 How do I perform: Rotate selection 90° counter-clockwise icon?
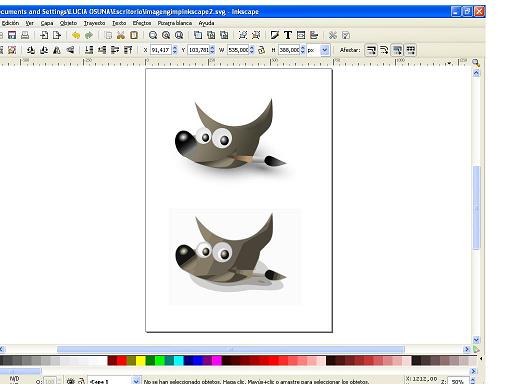click(31, 50)
